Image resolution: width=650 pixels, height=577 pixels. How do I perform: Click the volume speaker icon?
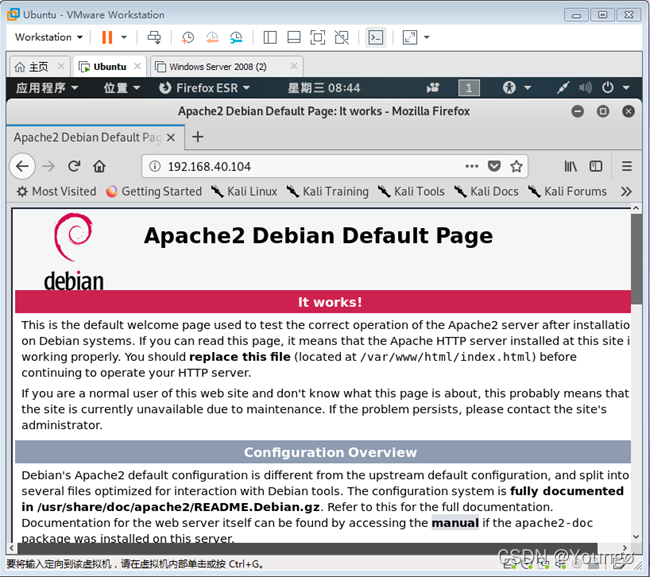coord(585,88)
